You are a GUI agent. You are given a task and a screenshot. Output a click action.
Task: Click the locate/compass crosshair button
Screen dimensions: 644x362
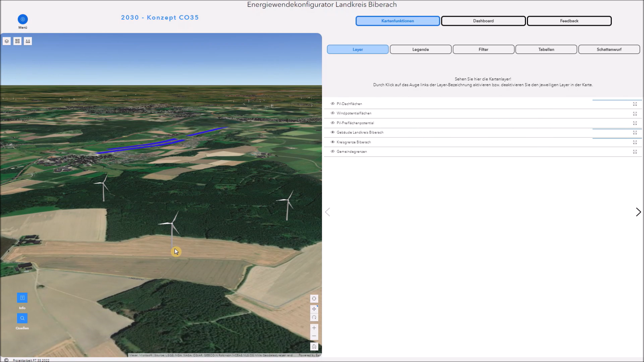click(314, 299)
